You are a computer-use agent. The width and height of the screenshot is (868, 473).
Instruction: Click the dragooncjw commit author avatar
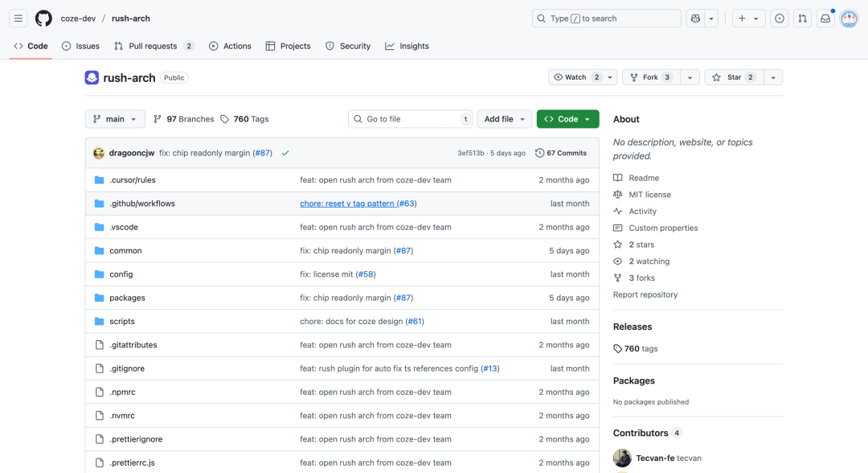tap(99, 153)
